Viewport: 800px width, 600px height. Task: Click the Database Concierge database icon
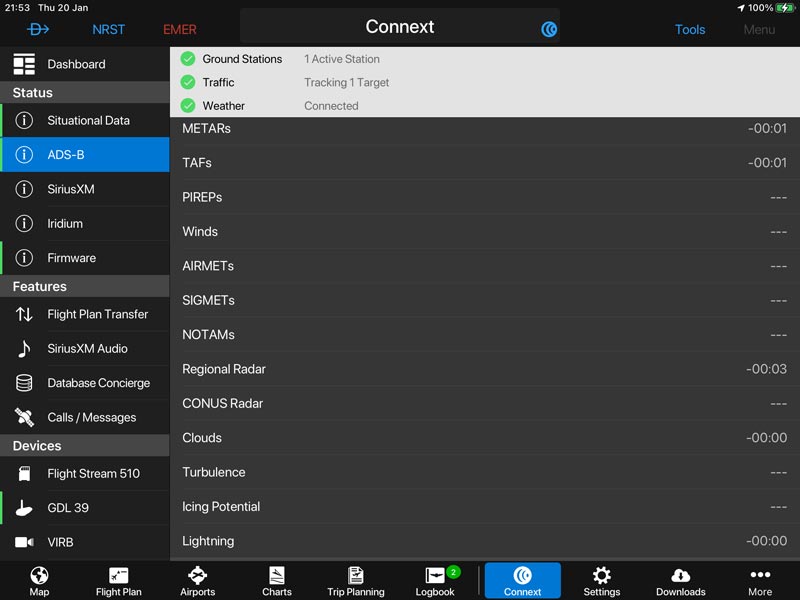pos(24,383)
